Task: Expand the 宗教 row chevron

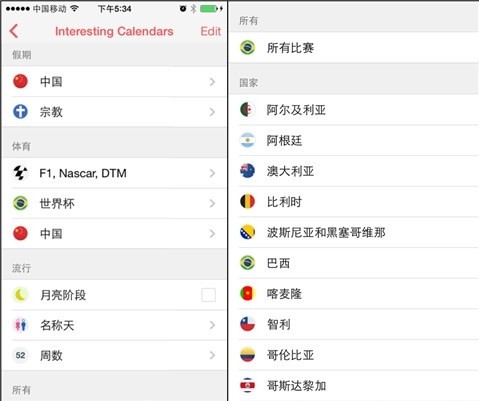Action: 212,112
